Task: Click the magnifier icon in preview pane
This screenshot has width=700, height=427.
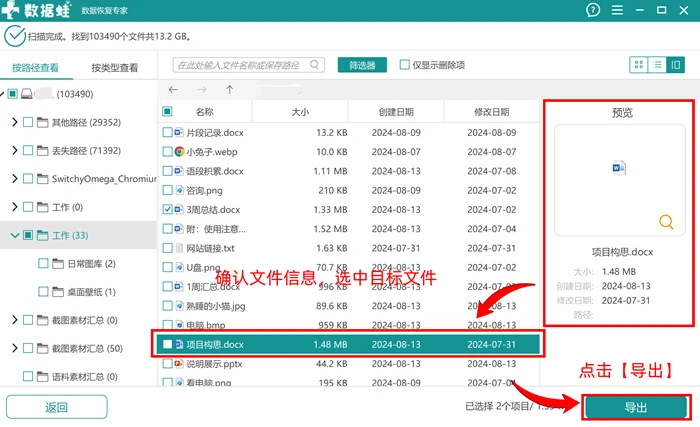Action: [666, 222]
